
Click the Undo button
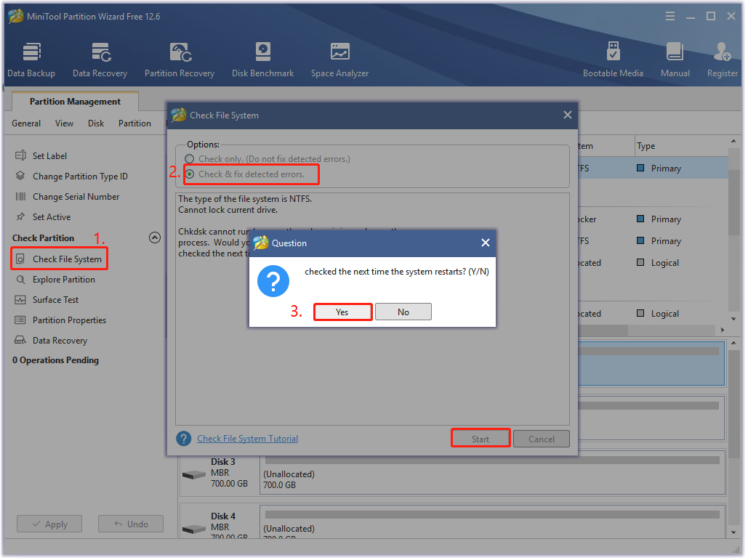tap(131, 524)
